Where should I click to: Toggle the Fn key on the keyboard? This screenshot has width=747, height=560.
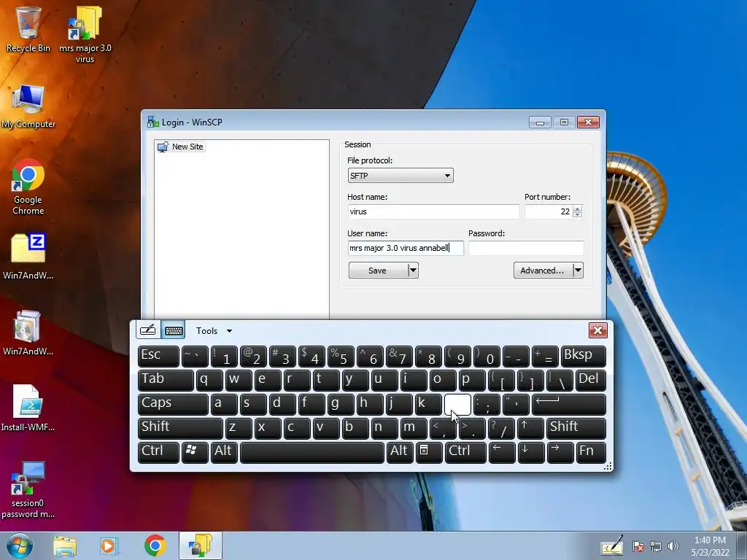591,452
